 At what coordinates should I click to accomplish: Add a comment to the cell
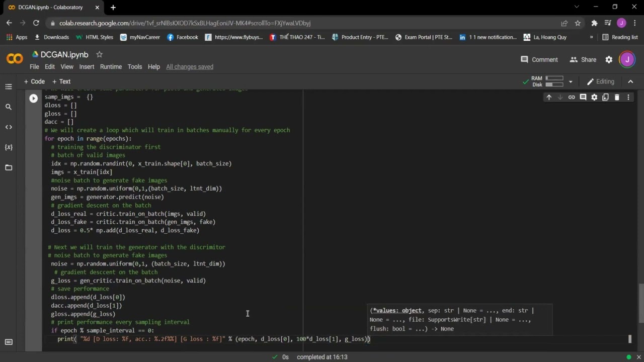point(583,98)
